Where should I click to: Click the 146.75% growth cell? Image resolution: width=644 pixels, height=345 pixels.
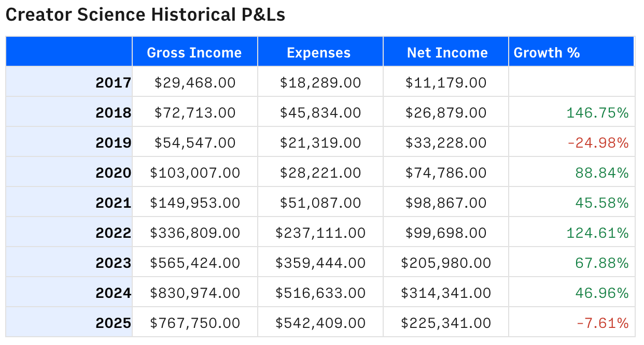[597, 112]
